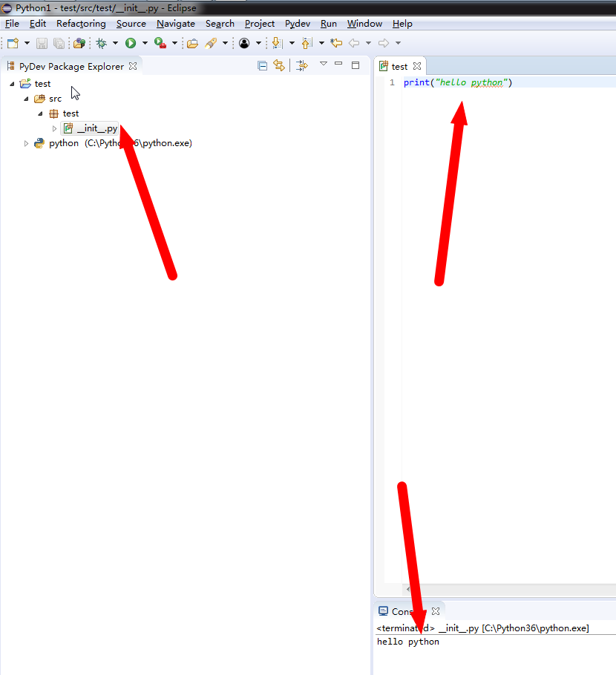This screenshot has height=675, width=616.
Task: Click the Forward navigation arrow
Action: (384, 43)
